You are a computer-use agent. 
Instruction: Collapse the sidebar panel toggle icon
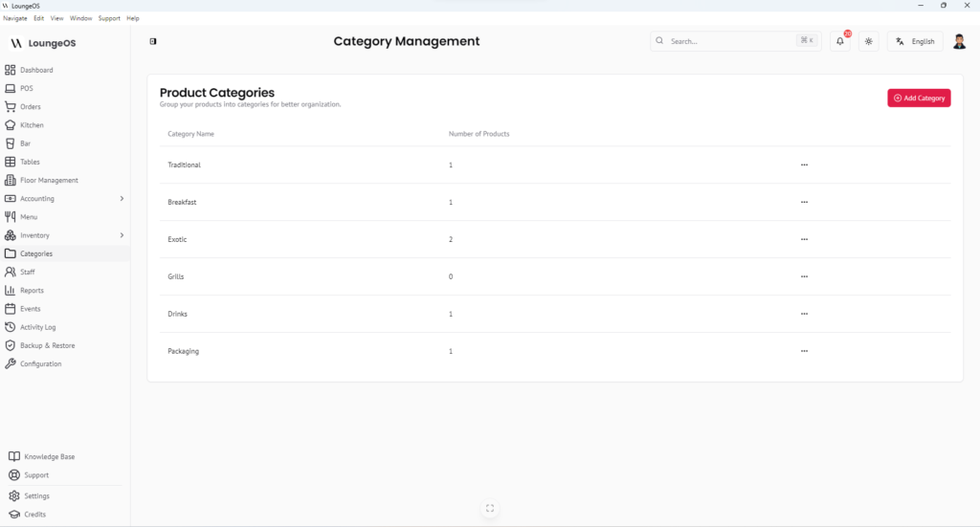(153, 41)
